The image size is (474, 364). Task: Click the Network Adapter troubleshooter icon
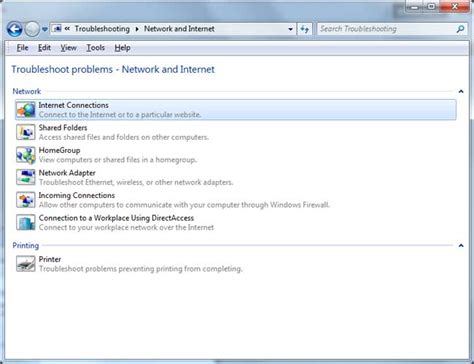pyautogui.click(x=26, y=177)
